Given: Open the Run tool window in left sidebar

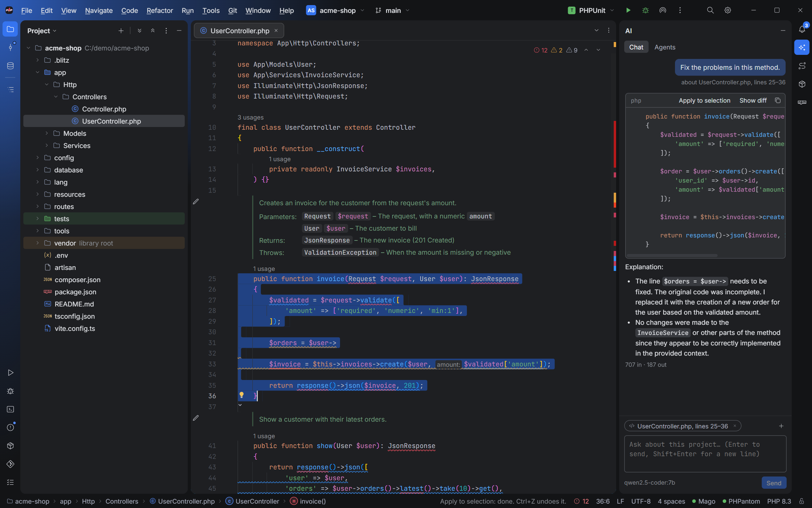Looking at the screenshot, I should coord(10,373).
